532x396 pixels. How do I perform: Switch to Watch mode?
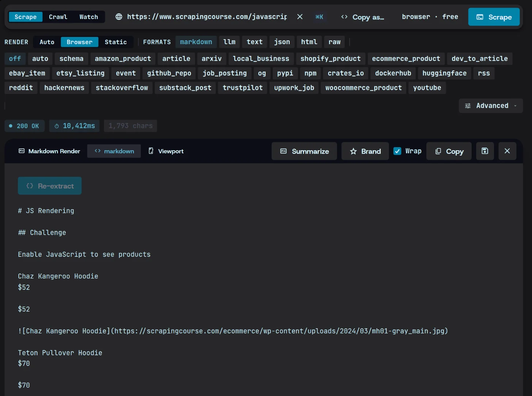(x=89, y=17)
